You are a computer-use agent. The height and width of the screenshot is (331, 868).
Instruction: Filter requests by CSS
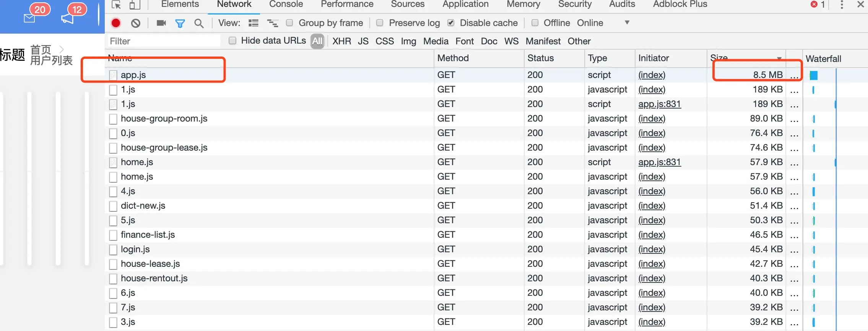(x=385, y=41)
